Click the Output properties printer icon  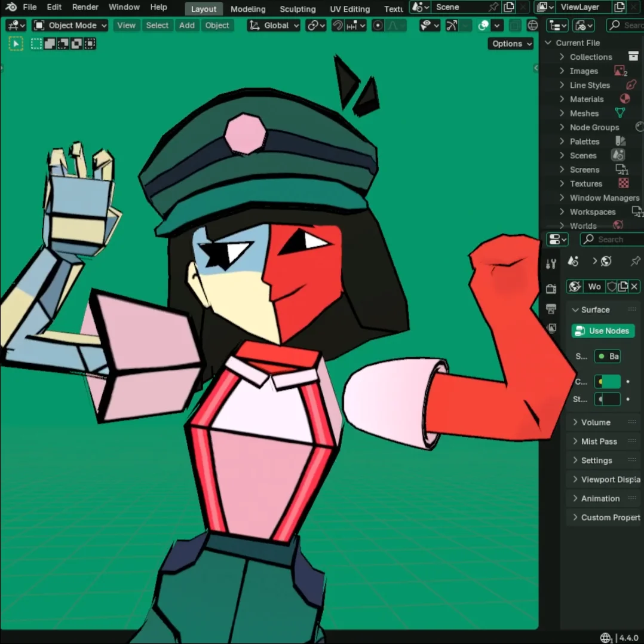click(x=551, y=309)
